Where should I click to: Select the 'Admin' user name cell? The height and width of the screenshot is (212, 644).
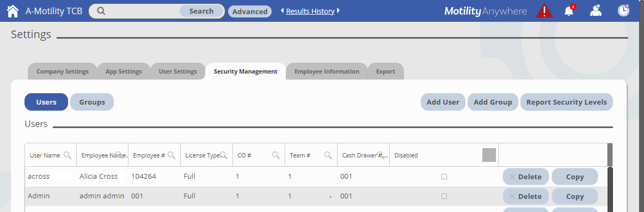(51, 196)
